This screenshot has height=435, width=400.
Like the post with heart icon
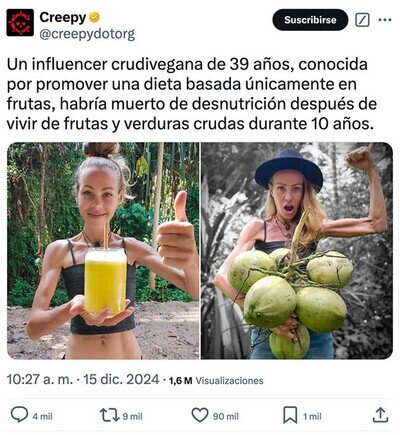(x=200, y=415)
